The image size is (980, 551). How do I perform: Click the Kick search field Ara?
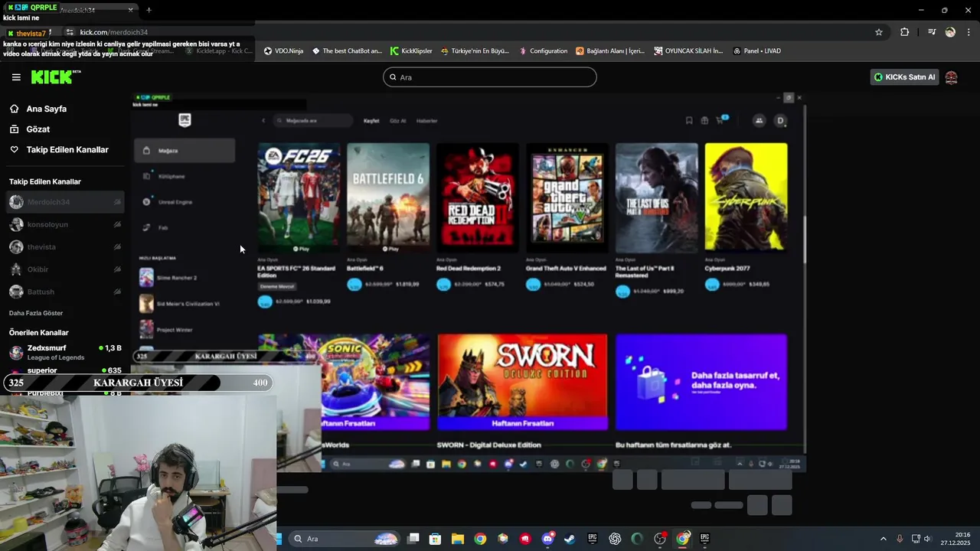490,77
